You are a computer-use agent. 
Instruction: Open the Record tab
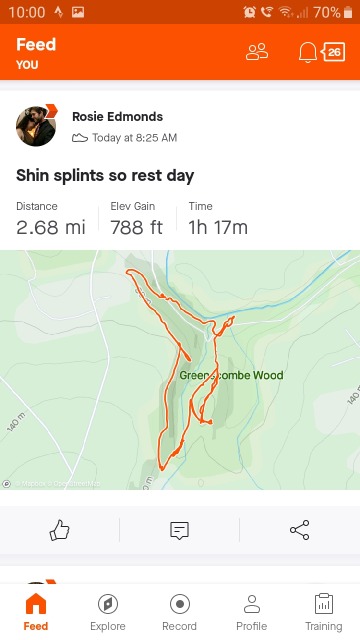pyautogui.click(x=180, y=611)
